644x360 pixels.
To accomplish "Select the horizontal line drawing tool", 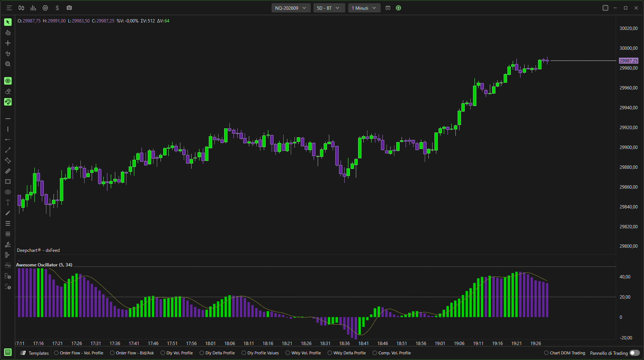I will pos(8,119).
